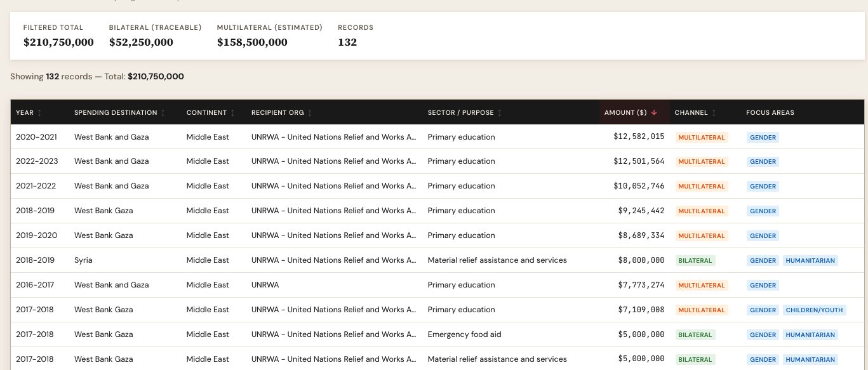The width and height of the screenshot is (868, 370).
Task: Click Spending Destination sort arrows
Action: (163, 113)
